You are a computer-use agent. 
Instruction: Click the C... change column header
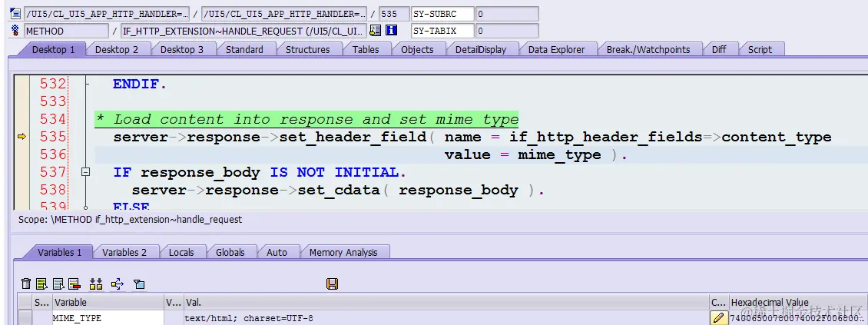[719, 302]
